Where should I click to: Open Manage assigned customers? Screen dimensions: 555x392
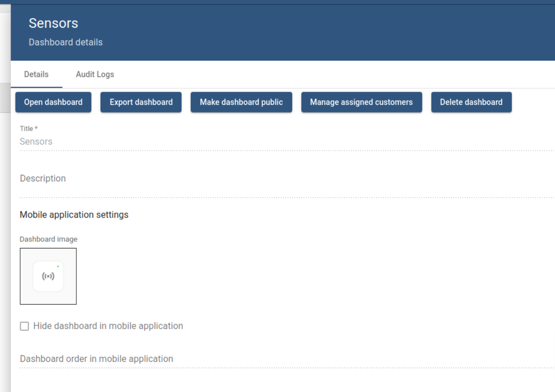tap(361, 102)
